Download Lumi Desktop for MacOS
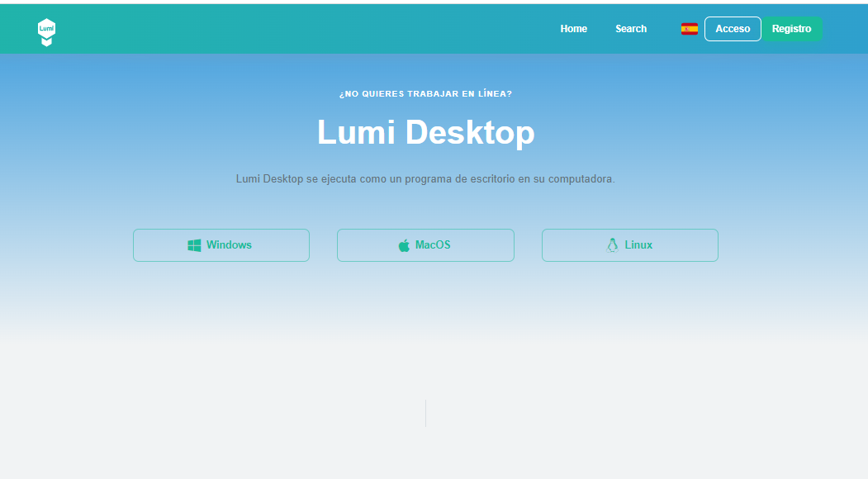This screenshot has width=868, height=479. point(425,245)
